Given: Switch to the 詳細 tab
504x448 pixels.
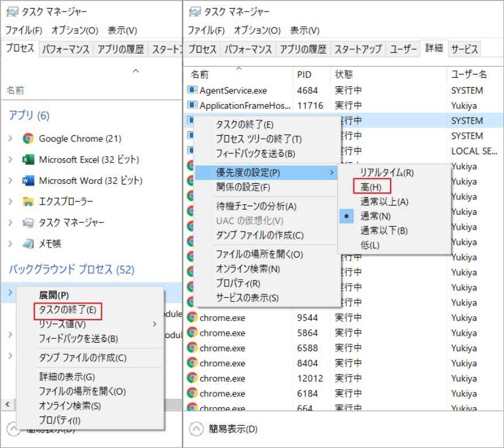Looking at the screenshot, I should [x=434, y=49].
